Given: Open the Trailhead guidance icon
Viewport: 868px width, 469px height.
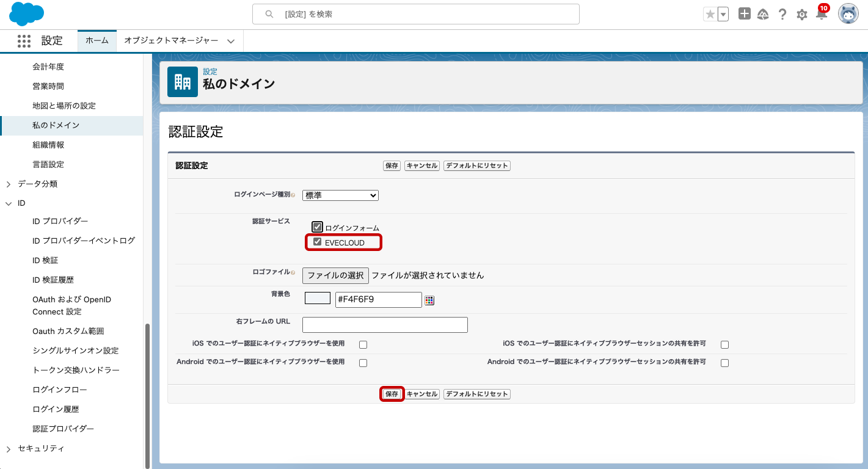Looking at the screenshot, I should 763,14.
